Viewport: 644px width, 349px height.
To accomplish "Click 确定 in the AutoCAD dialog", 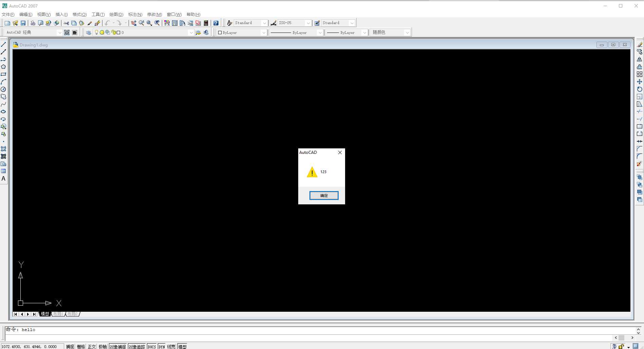I will (324, 196).
